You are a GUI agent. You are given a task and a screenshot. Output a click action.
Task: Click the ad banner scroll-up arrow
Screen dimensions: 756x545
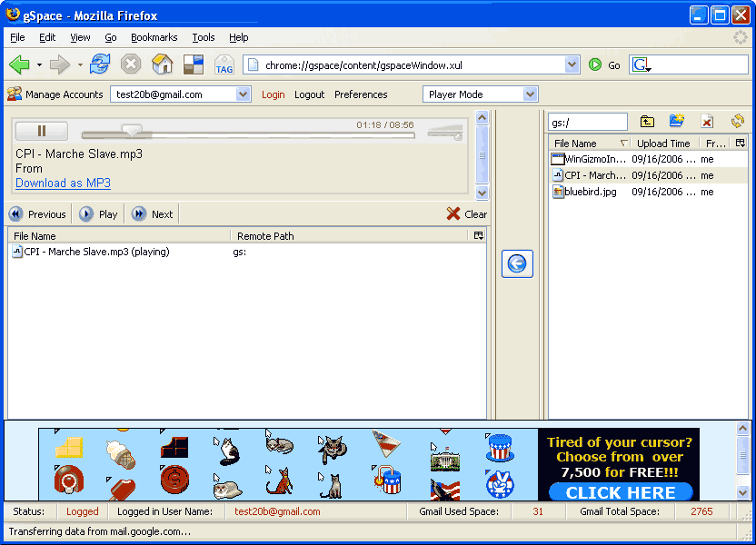(x=743, y=428)
